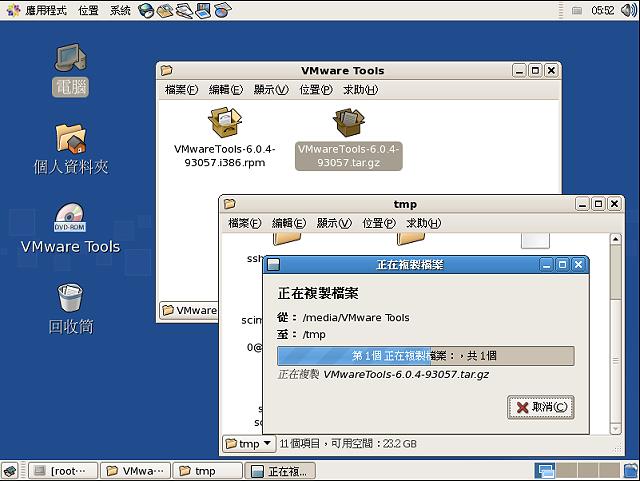Image resolution: width=640 pixels, height=481 pixels.
Task: Open 編輯(E) menu in tmp window
Action: pos(289,223)
